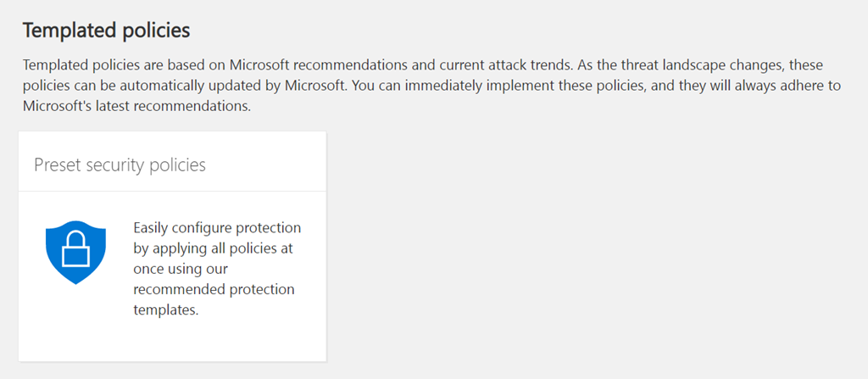Image resolution: width=868 pixels, height=379 pixels.
Task: Click 'Microsoft's latest recommendations' text
Action: click(137, 108)
